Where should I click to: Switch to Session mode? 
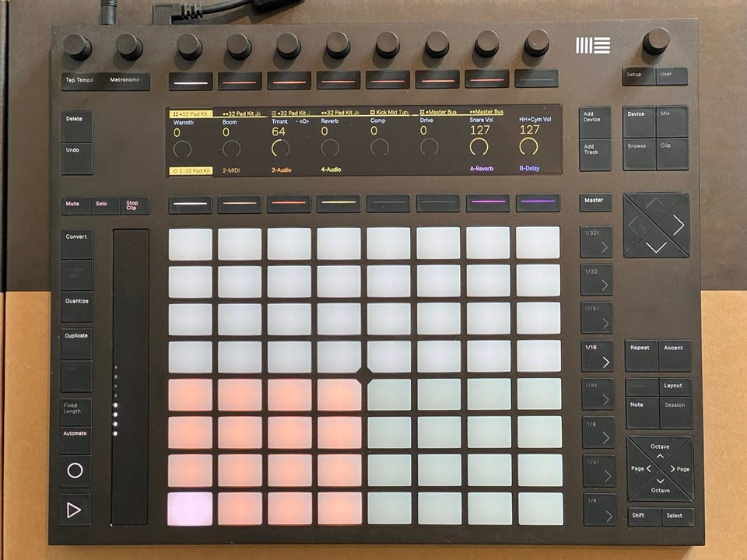tap(676, 413)
